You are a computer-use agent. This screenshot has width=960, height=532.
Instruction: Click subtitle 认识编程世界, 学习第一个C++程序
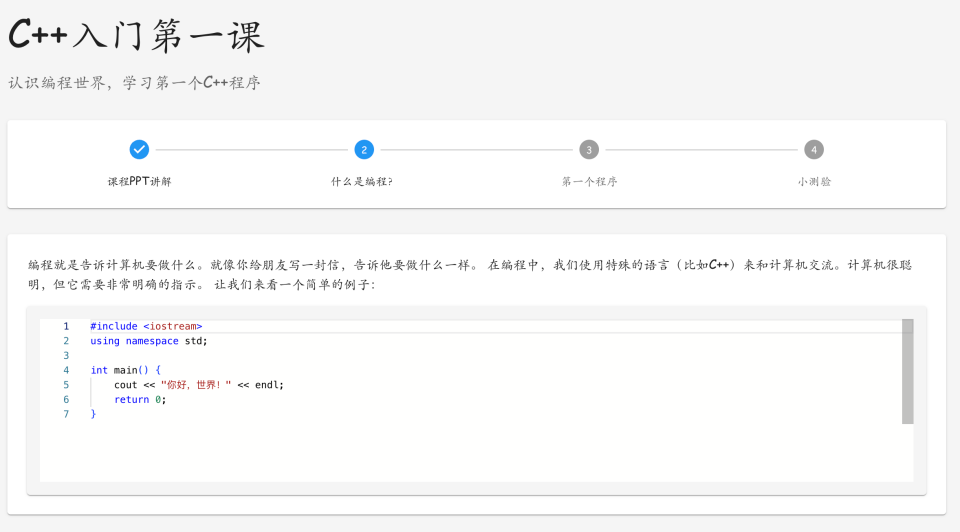tap(134, 83)
